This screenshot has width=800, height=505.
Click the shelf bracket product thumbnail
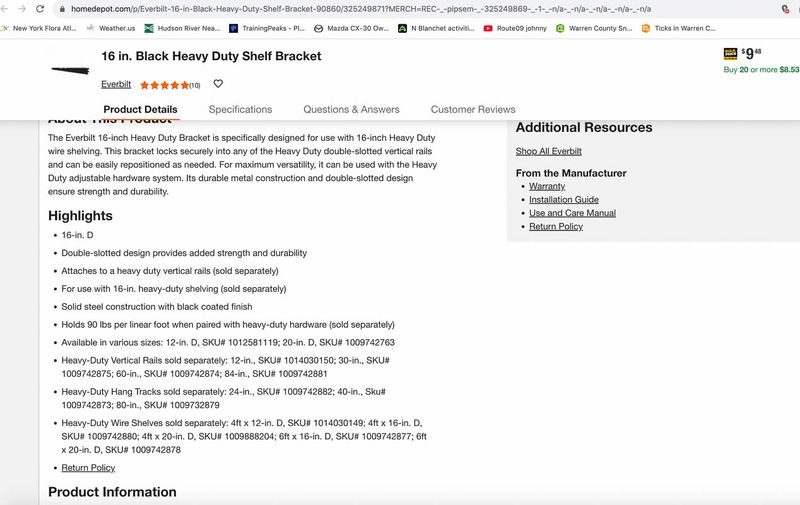[x=72, y=68]
